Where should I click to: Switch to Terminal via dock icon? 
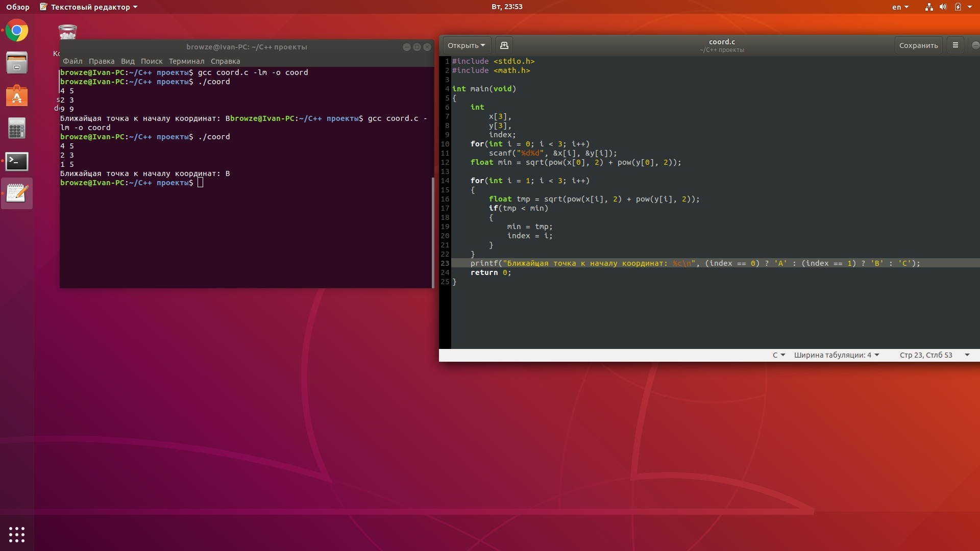17,161
